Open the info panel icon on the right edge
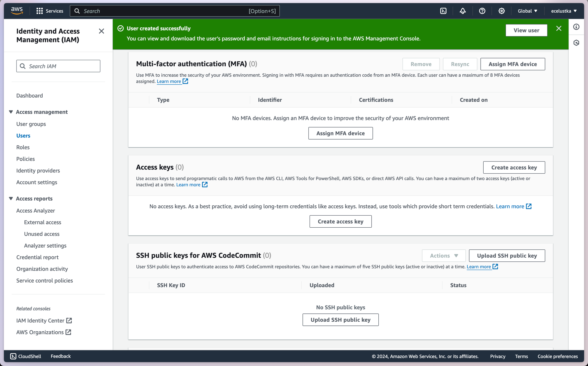 click(576, 27)
